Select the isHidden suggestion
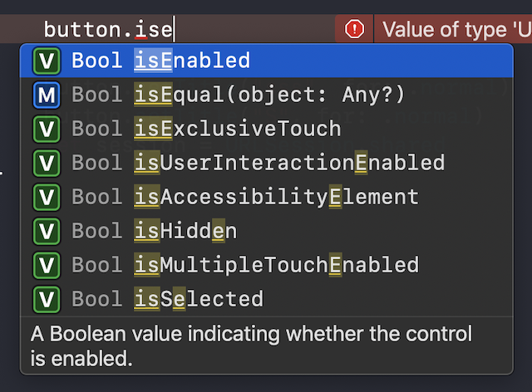Screen dimensions: 532x392 185,231
